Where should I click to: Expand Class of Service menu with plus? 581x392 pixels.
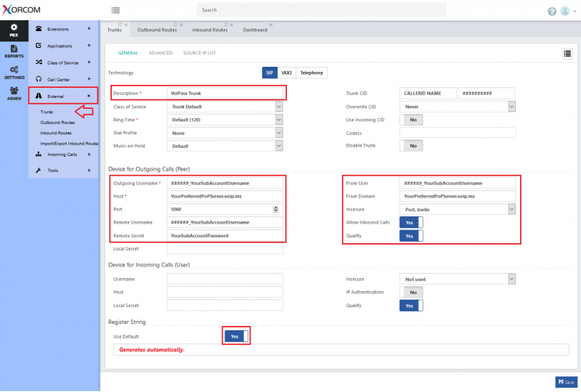pyautogui.click(x=89, y=62)
